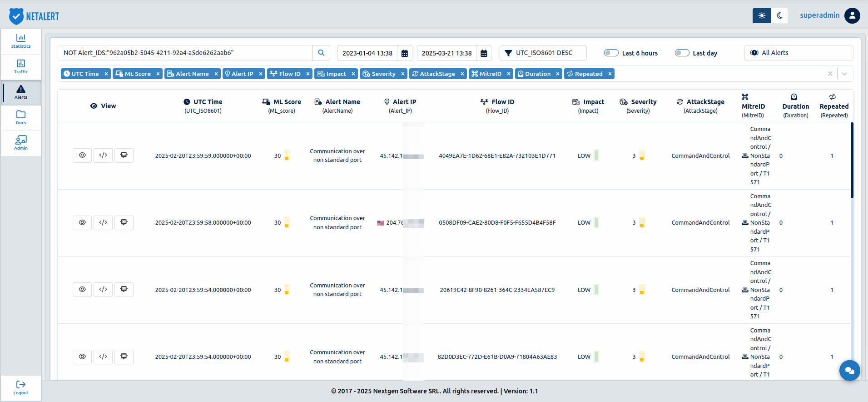868x402 pixels.
Task: Switch to dark theme moon icon
Action: coord(779,15)
